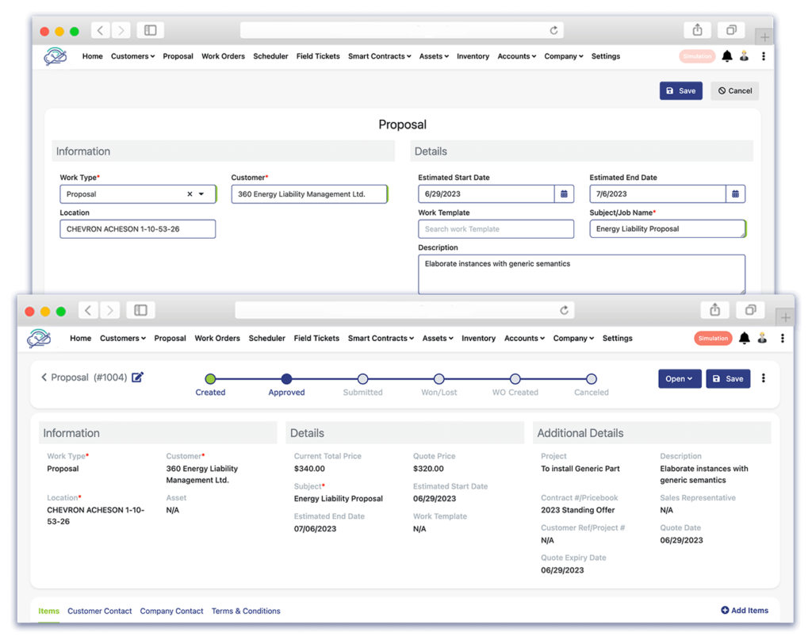Click Won/Lost marker on the progress timeline
Viewport: 812px width, 644px height.
439,379
